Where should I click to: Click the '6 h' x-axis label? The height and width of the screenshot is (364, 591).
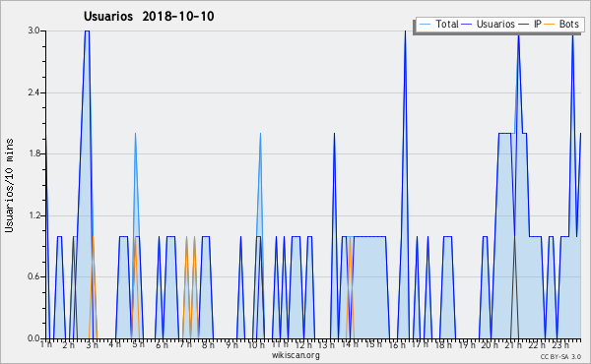click(162, 344)
